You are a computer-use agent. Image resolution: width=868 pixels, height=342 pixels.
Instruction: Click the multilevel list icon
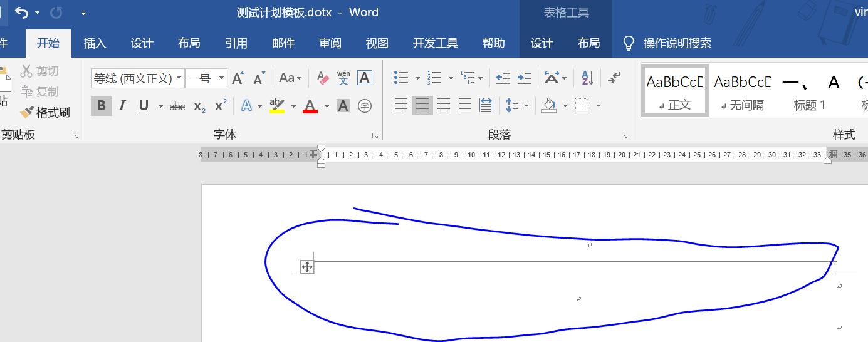468,78
